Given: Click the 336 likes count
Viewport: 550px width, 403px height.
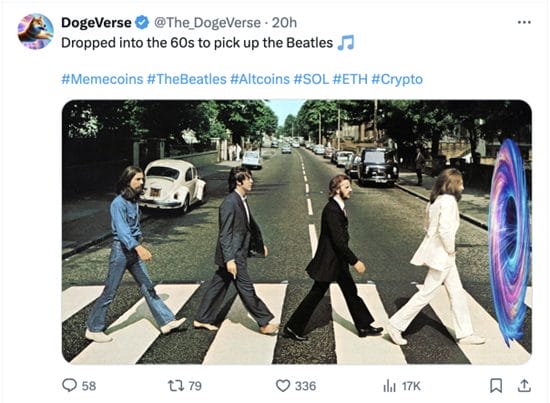Looking at the screenshot, I should tap(306, 386).
